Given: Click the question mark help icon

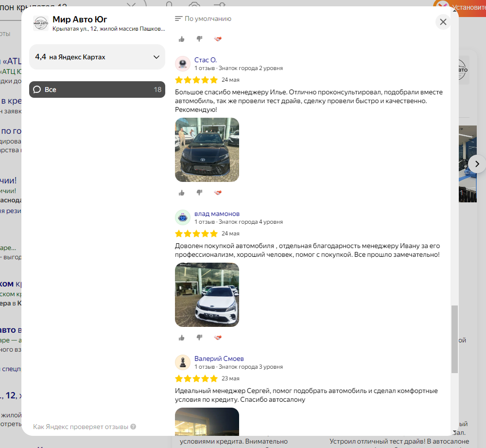Looking at the screenshot, I should coord(133,427).
